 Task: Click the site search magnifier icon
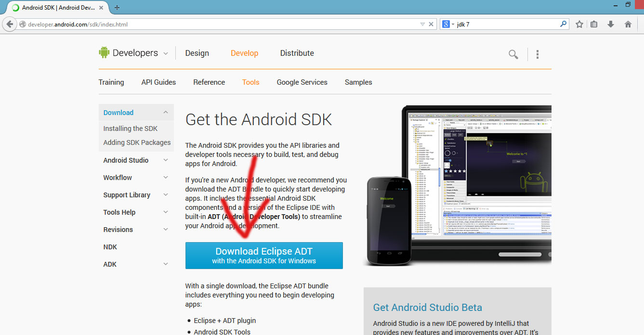click(x=513, y=54)
